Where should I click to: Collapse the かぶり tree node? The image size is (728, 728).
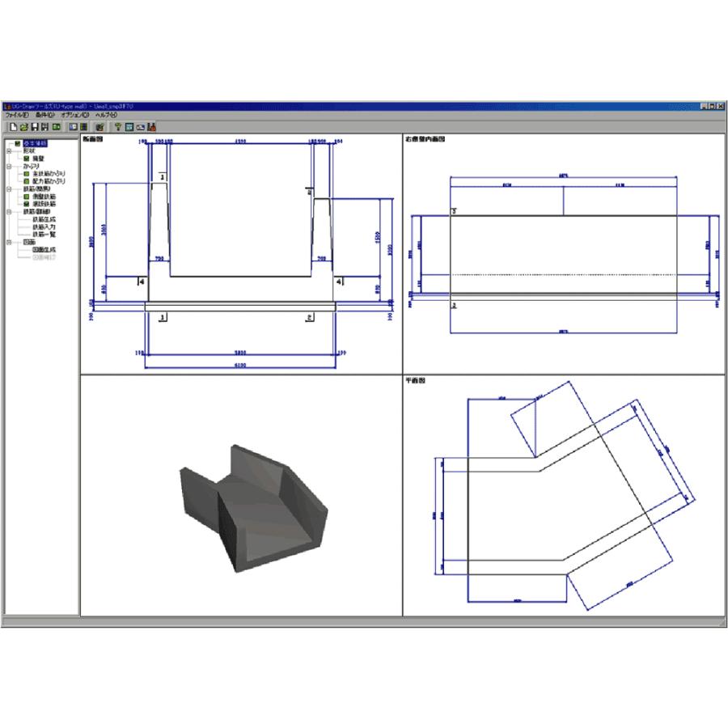9,166
